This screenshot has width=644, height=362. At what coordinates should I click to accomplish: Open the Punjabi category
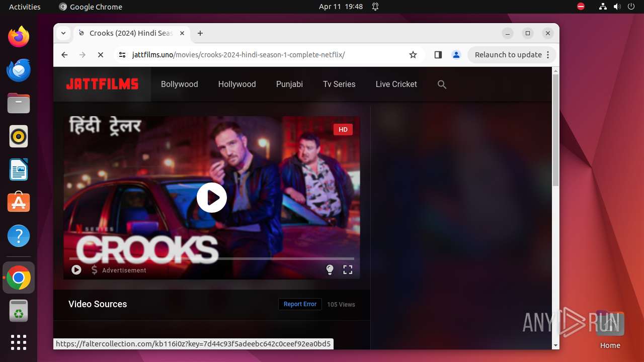(x=289, y=84)
